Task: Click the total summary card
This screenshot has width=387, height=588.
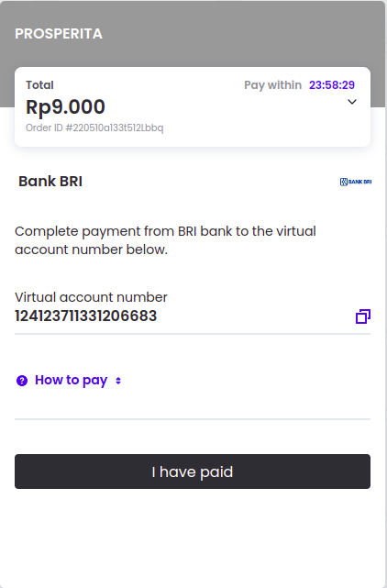Action: 193,107
